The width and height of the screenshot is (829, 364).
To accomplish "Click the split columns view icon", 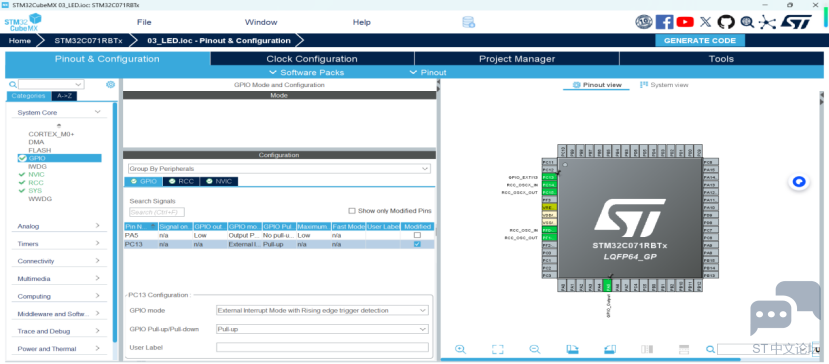I will click(x=647, y=349).
